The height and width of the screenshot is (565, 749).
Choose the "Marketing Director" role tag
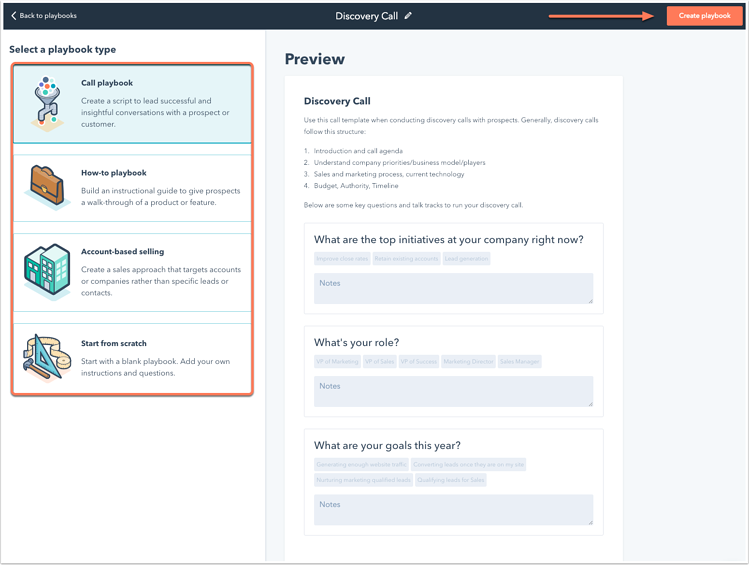468,362
